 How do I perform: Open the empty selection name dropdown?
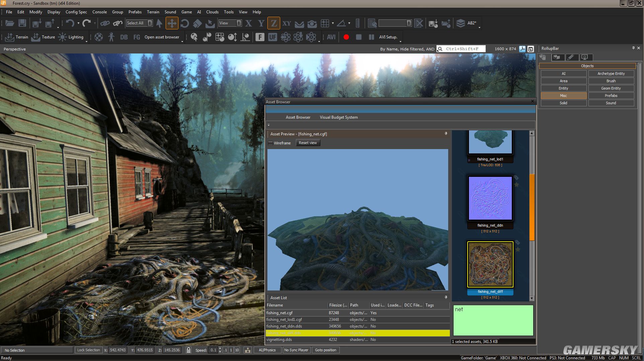pyautogui.click(x=395, y=23)
